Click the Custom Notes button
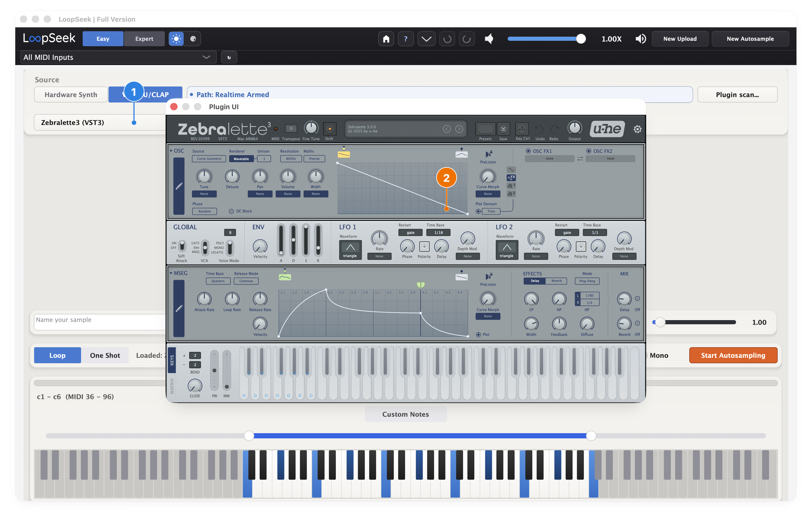The width and height of the screenshot is (812, 522). [406, 414]
